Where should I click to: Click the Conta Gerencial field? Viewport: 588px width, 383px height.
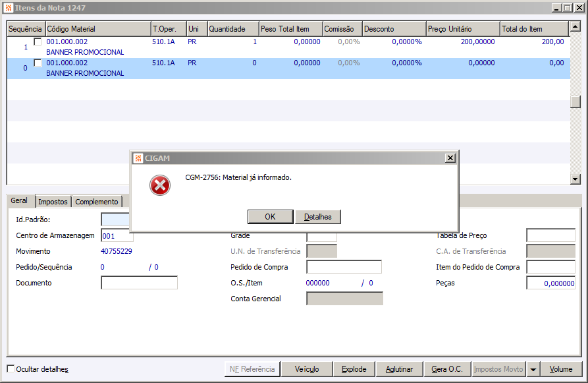coord(344,299)
